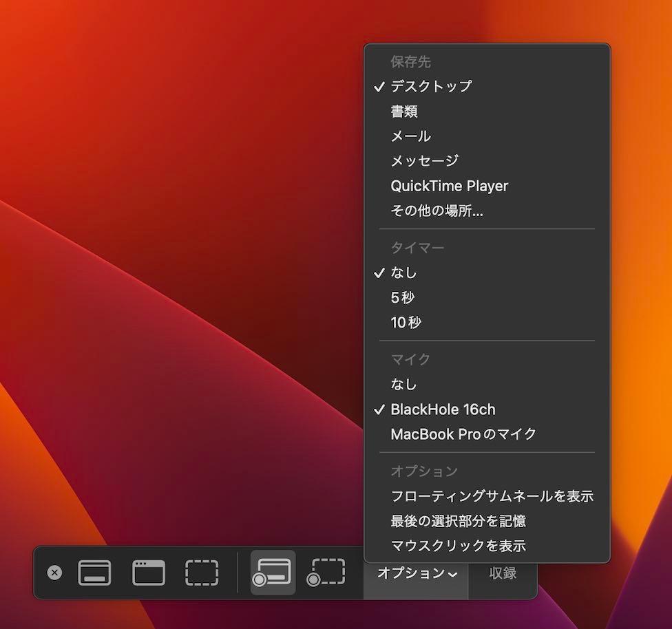Viewport: 672px width, 629px height.
Task: Toggle 最後の選択部分を記憶 option
Action: [x=487, y=521]
